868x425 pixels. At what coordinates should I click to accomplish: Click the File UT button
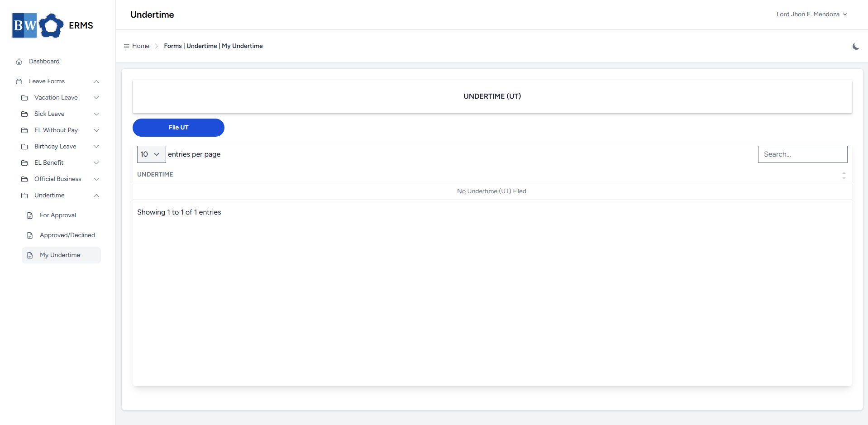point(178,128)
